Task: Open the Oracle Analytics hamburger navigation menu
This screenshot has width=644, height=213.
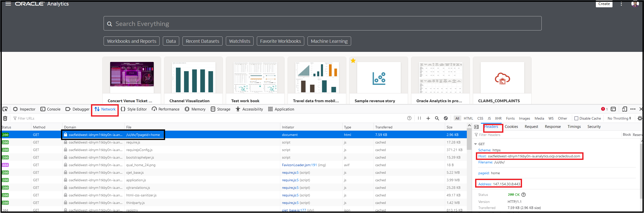Action: (8, 4)
